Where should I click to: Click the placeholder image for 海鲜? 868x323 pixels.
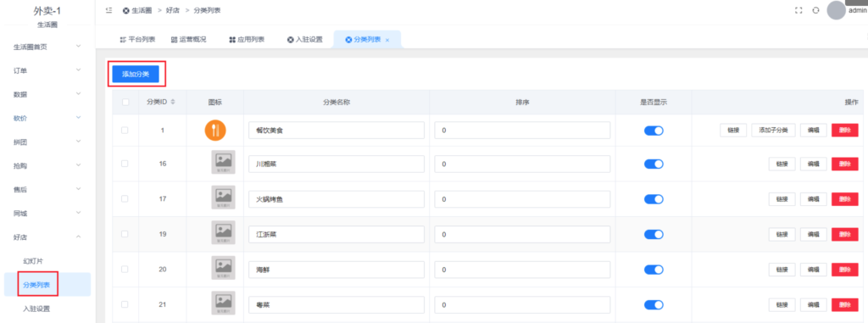pos(223,268)
